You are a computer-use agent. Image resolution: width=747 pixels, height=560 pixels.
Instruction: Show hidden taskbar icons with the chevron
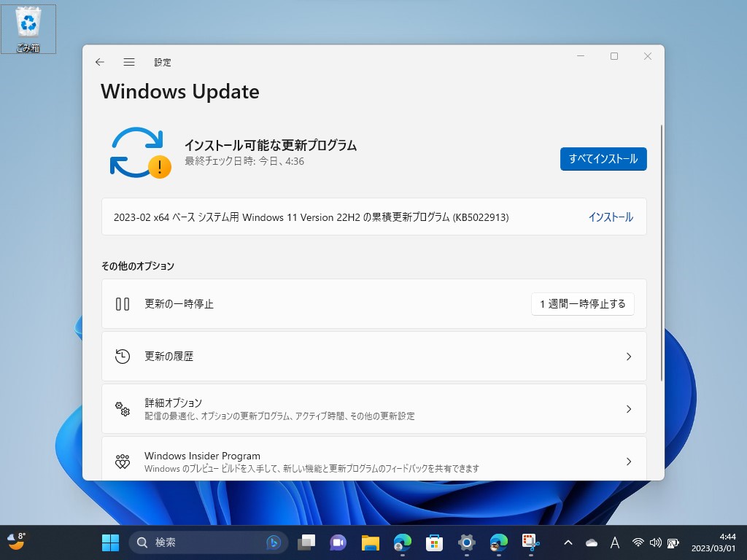569,542
